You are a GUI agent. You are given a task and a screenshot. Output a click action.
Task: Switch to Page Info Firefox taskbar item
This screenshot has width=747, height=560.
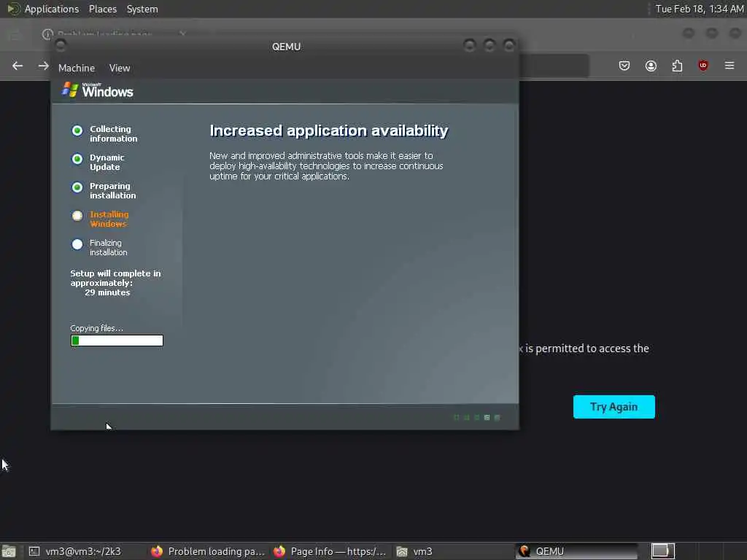coord(330,551)
